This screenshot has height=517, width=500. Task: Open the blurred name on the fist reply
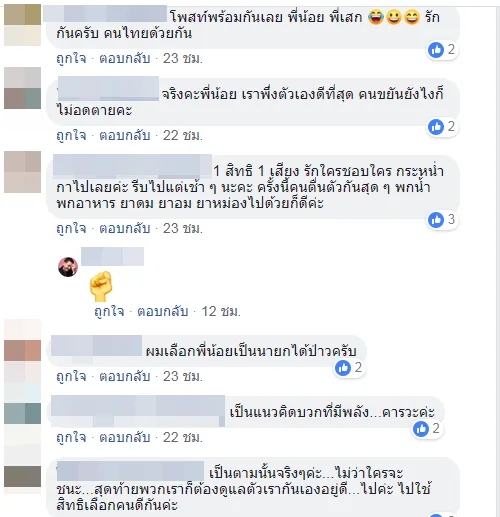(x=112, y=256)
